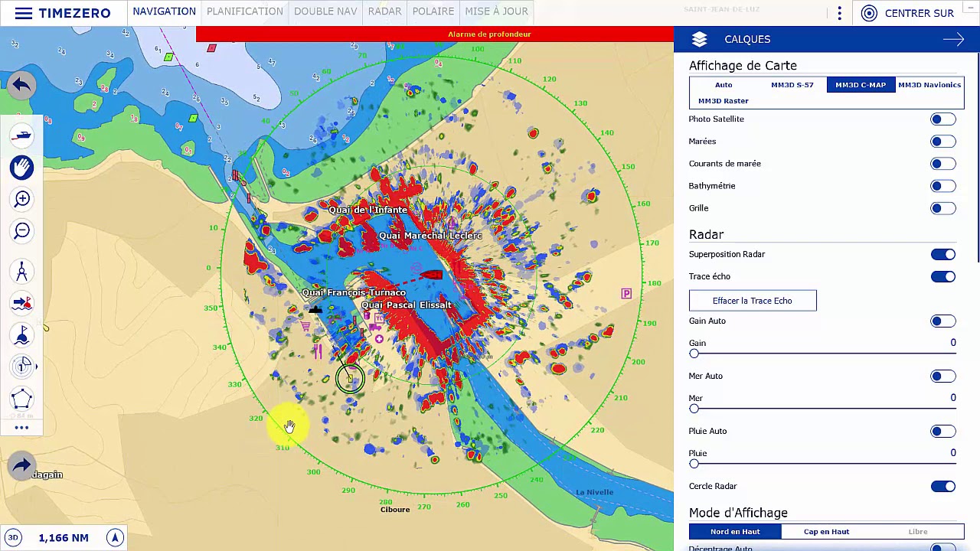The width and height of the screenshot is (980, 551).
Task: Click Effacer la Trace Echo button
Action: click(x=753, y=301)
